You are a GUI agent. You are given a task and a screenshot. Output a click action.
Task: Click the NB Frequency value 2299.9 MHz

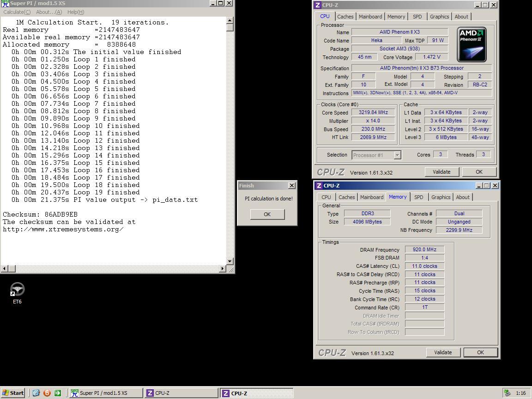pyautogui.click(x=459, y=230)
